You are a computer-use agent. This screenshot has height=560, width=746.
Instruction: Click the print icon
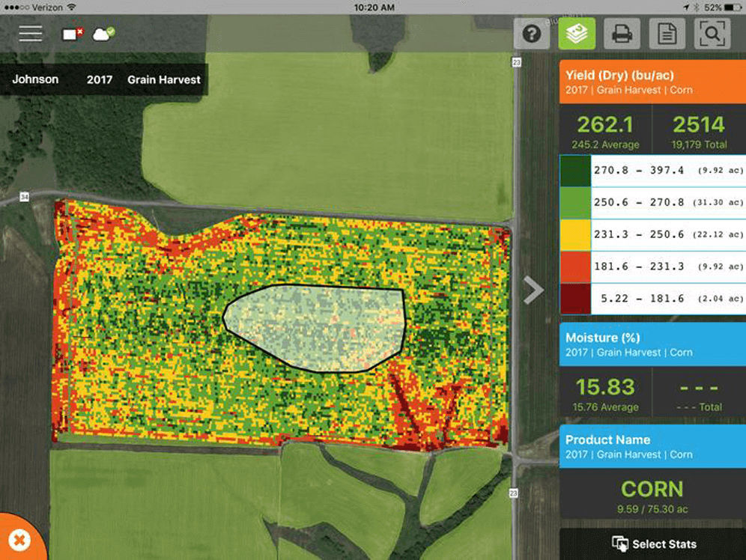pyautogui.click(x=620, y=34)
